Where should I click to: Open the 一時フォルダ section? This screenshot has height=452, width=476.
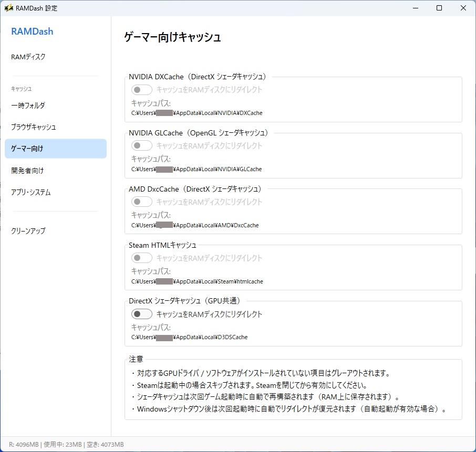[x=28, y=106]
